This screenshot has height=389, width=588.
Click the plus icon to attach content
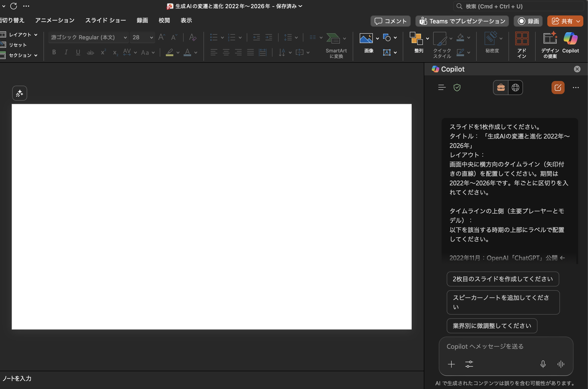pos(451,364)
